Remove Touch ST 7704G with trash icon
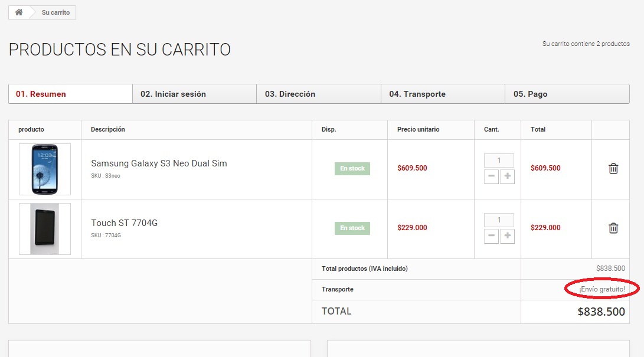Screen dimensions: 644x357 click(x=613, y=228)
